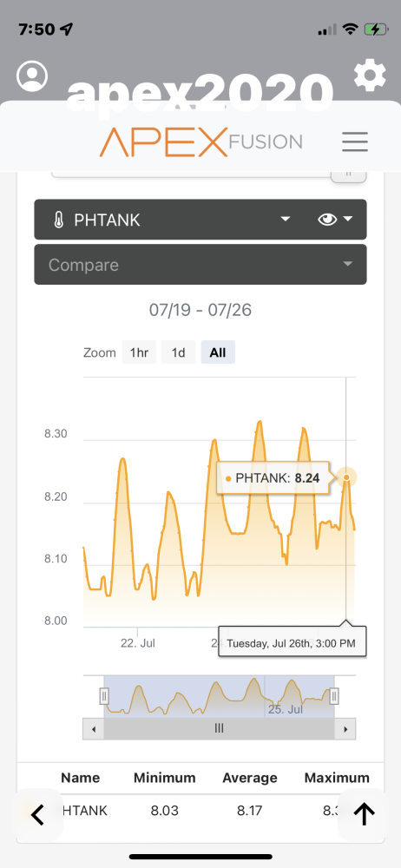Open the Compare dropdown
The image size is (401, 868).
point(200,265)
